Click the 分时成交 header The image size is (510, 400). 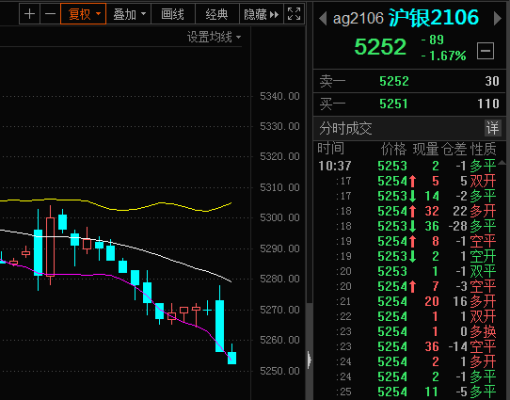tap(345, 128)
